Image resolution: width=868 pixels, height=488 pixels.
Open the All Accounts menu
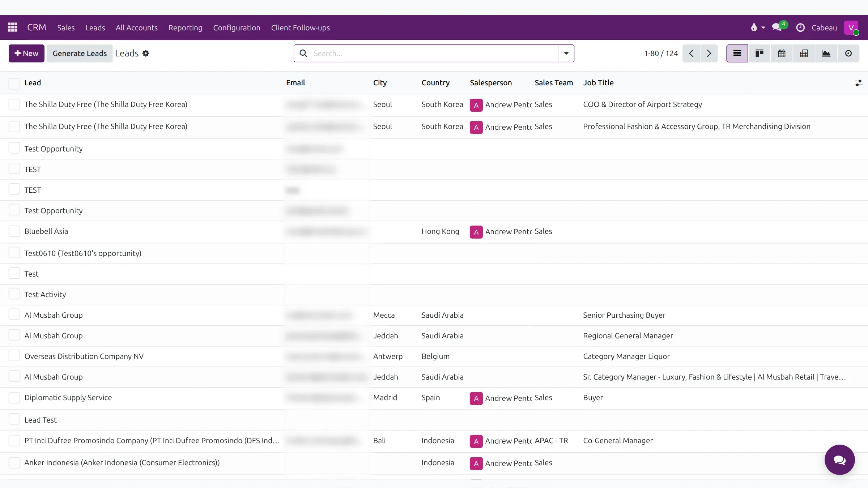pos(137,27)
